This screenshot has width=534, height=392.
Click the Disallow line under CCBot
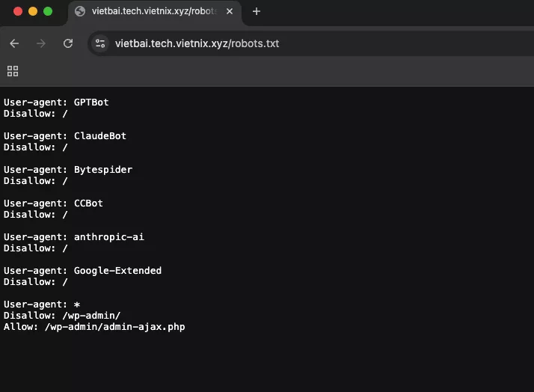click(36, 215)
